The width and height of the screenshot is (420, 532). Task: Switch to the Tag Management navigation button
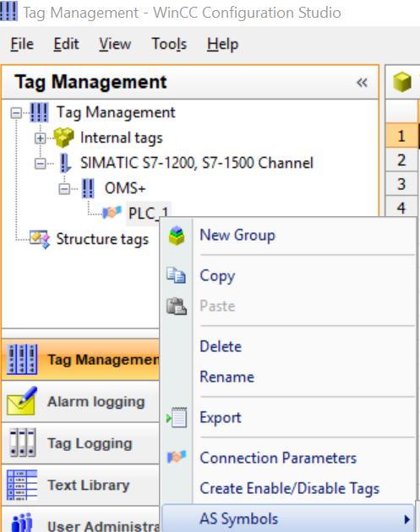(80, 360)
